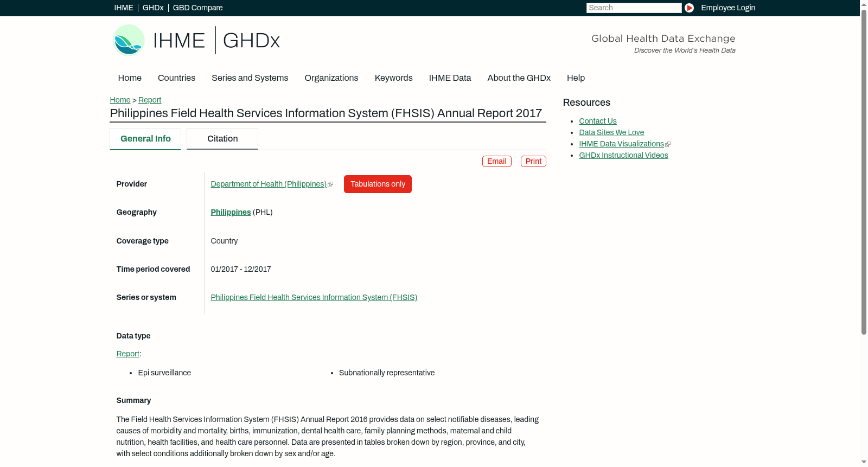Click the Report data type link

(127, 354)
